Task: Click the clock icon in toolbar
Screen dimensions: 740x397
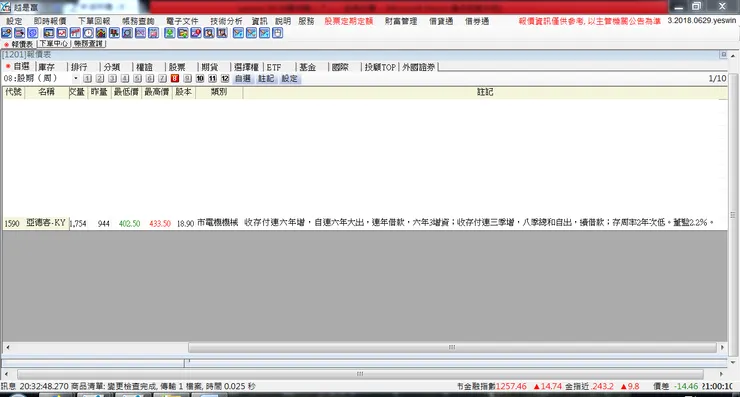Action: pos(88,33)
